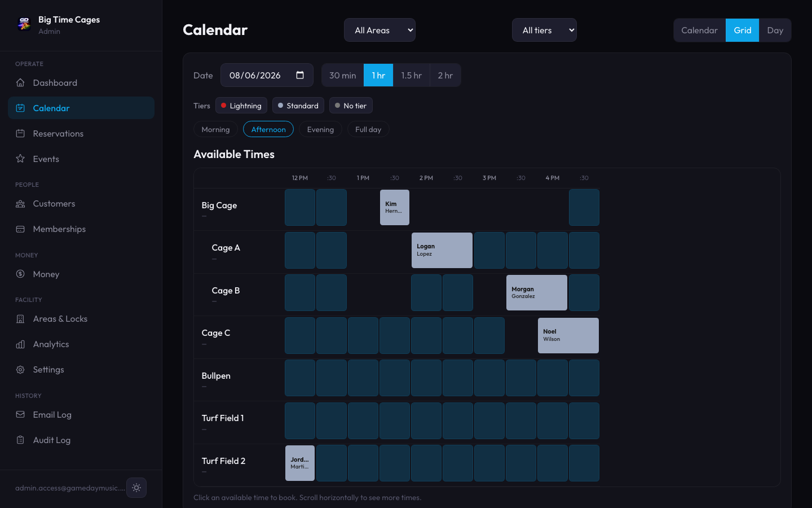The height and width of the screenshot is (508, 812).
Task: Book the 2 PM slot for Turf Field 1
Action: (426, 421)
